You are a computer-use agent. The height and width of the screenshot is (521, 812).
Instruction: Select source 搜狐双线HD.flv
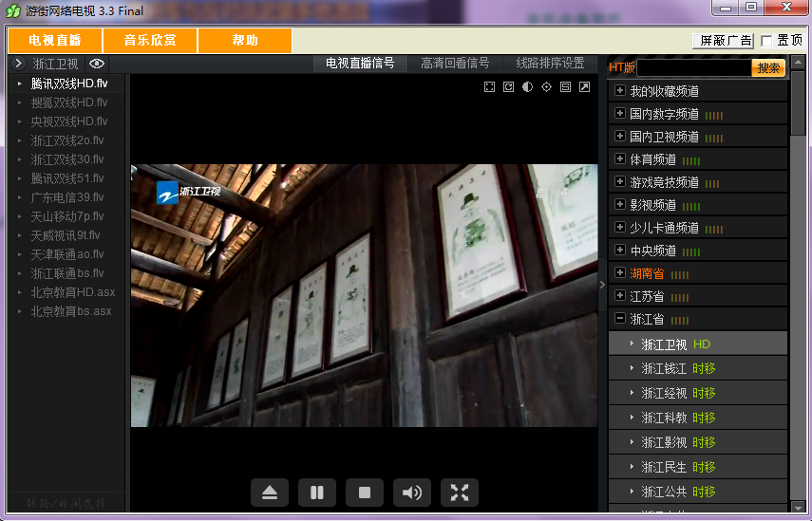click(67, 102)
